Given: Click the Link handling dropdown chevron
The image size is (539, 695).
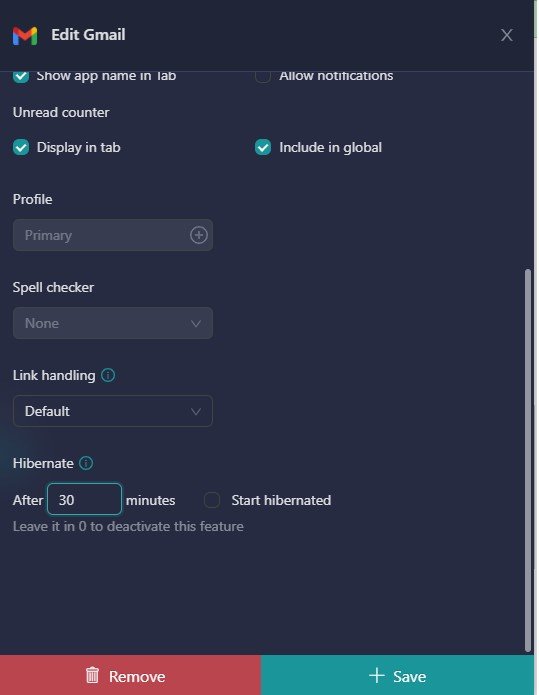Looking at the screenshot, I should [x=195, y=411].
